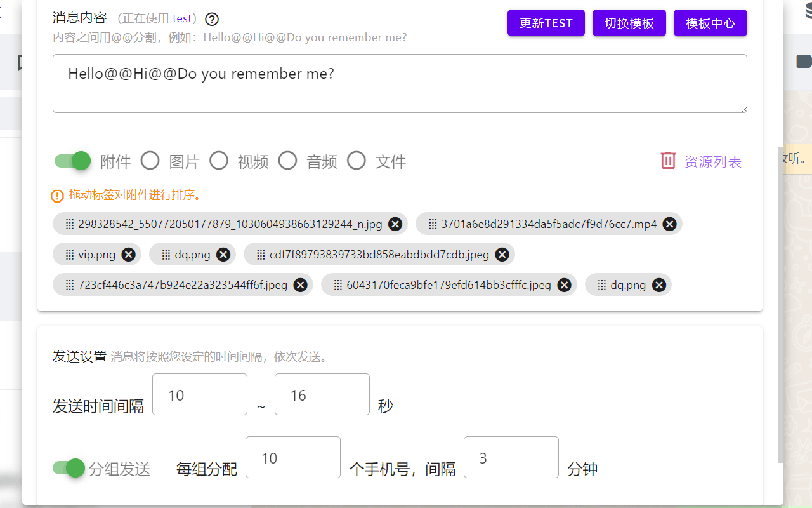This screenshot has height=508, width=812.
Task: Disable the 附件 attachment toggle
Action: (x=72, y=161)
